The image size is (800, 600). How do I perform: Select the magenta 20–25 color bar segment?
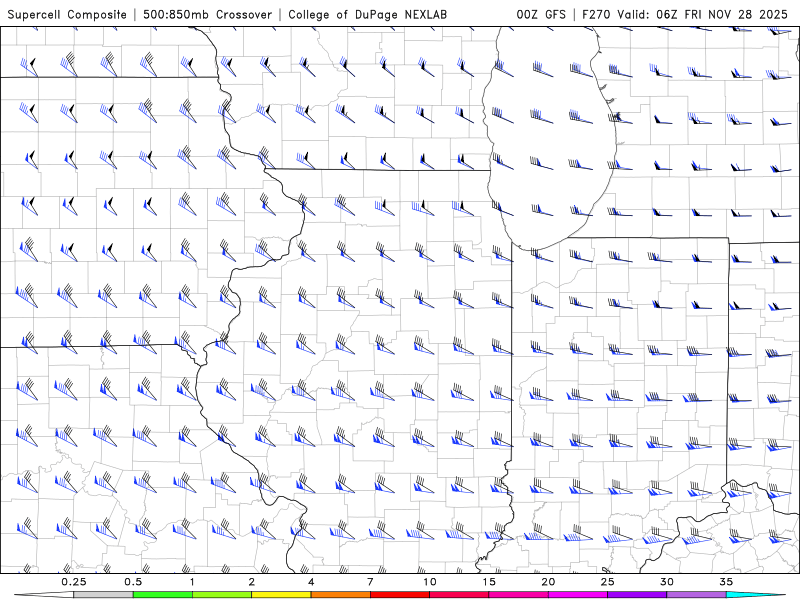pyautogui.click(x=578, y=595)
